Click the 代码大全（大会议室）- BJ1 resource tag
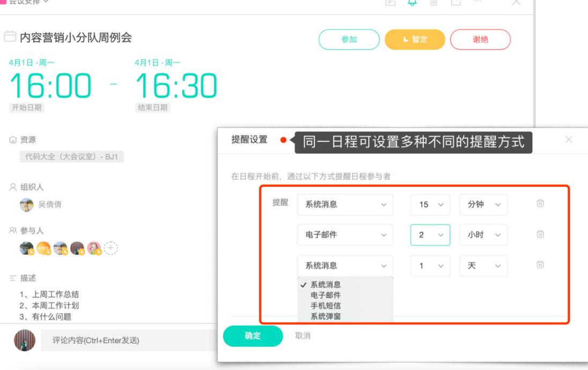This screenshot has height=370, width=588. (x=72, y=156)
